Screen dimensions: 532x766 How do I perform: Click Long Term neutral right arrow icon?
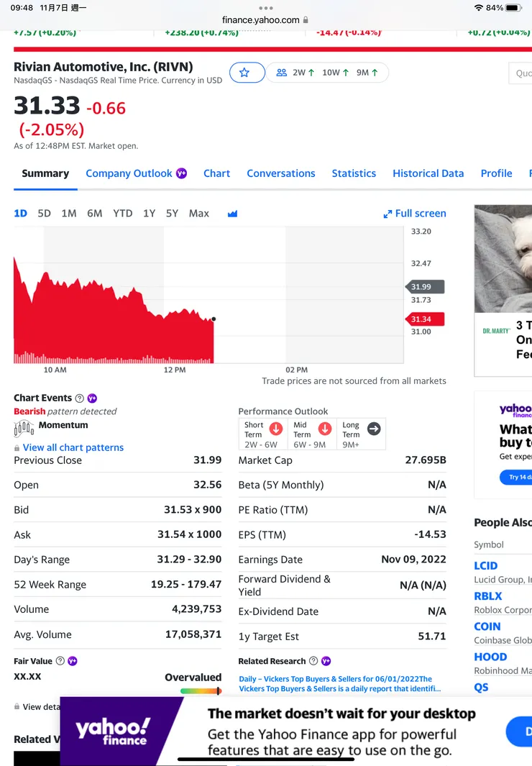tap(374, 429)
